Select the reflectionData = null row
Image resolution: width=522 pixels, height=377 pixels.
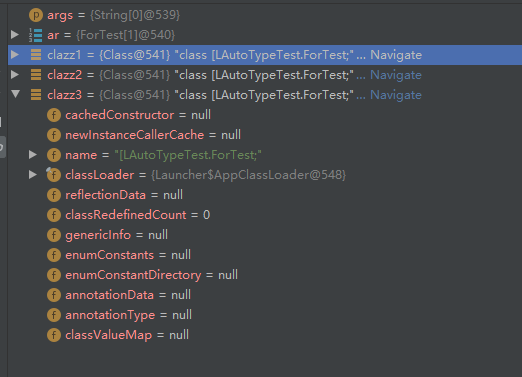tap(265, 195)
